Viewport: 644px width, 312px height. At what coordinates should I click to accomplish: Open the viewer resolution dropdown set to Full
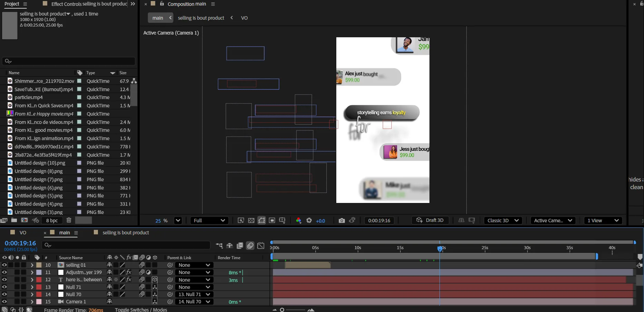tap(209, 221)
